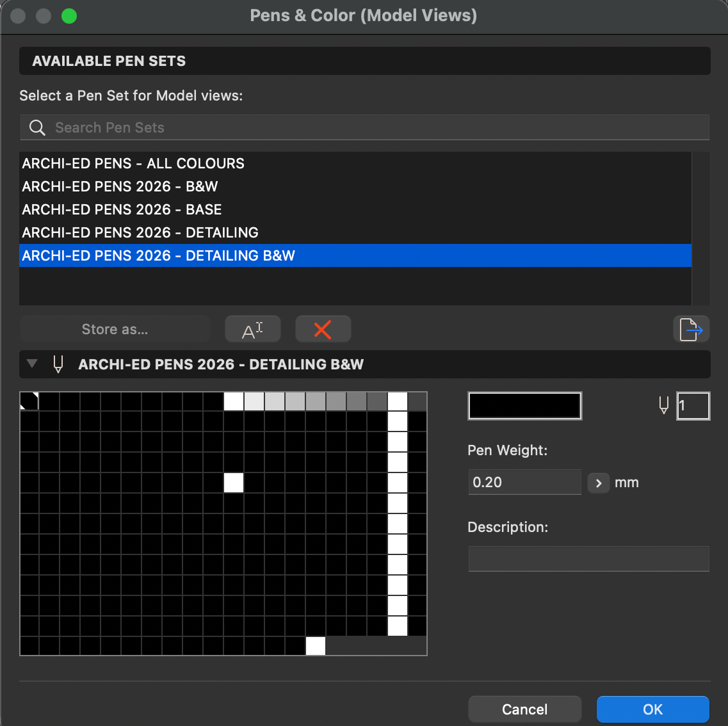Image resolution: width=728 pixels, height=726 pixels.
Task: Click the pen icon next to pen number
Action: 664,405
